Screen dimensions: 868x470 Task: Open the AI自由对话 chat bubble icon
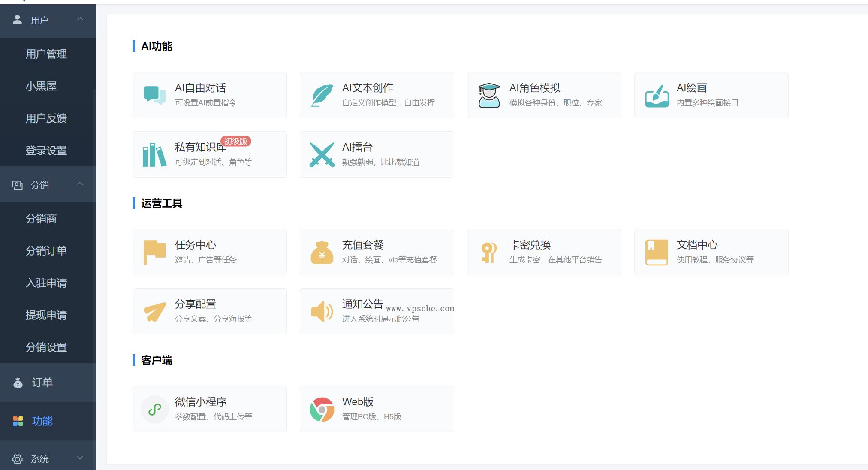(154, 95)
